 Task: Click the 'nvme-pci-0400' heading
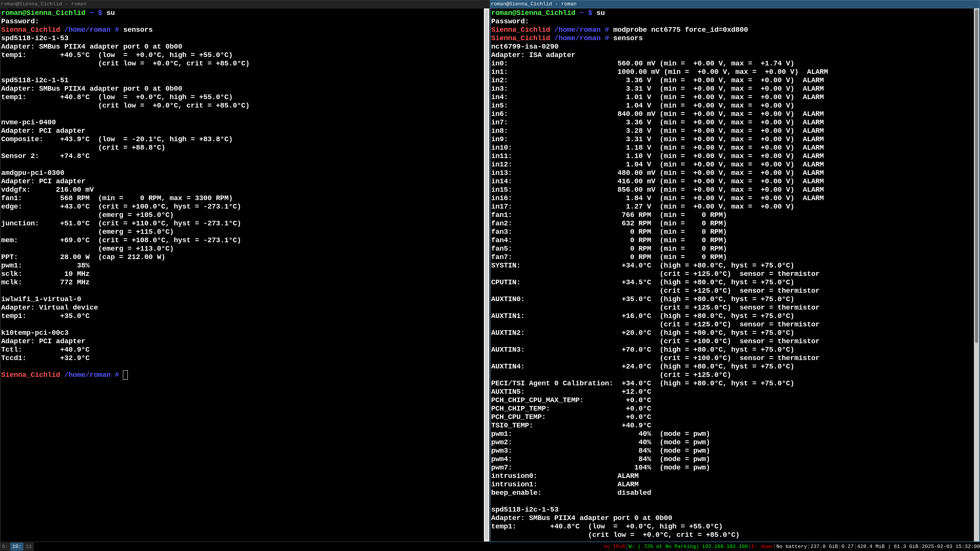pos(28,122)
